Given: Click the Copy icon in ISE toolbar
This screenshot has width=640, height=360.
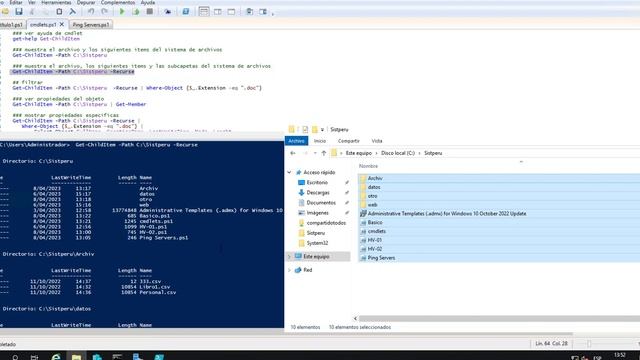Looking at the screenshot, I should (45, 11).
